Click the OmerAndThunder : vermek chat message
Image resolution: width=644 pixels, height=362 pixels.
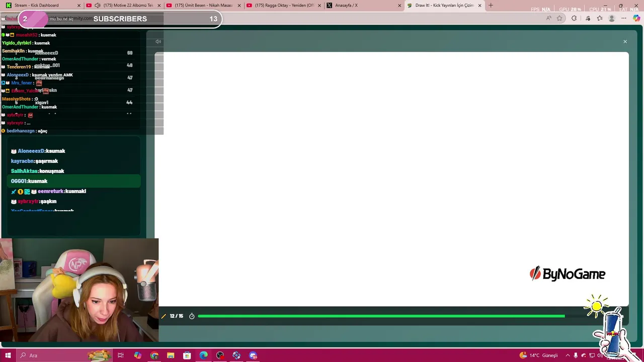click(29, 59)
